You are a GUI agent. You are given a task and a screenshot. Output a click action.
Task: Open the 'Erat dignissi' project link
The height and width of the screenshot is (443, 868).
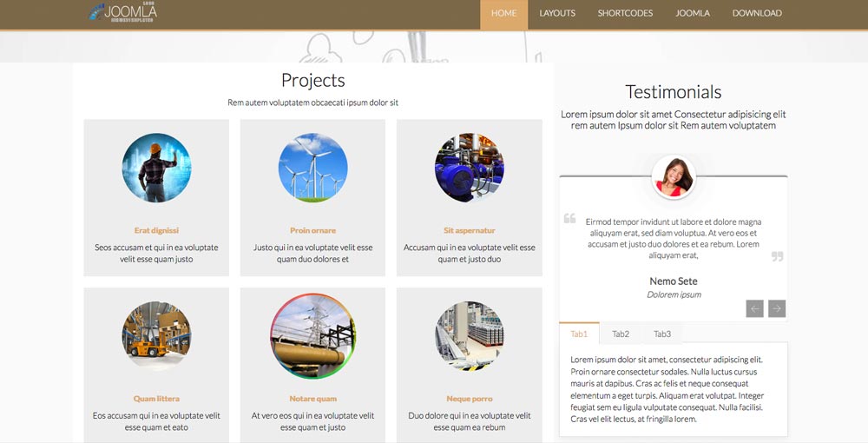coord(156,231)
